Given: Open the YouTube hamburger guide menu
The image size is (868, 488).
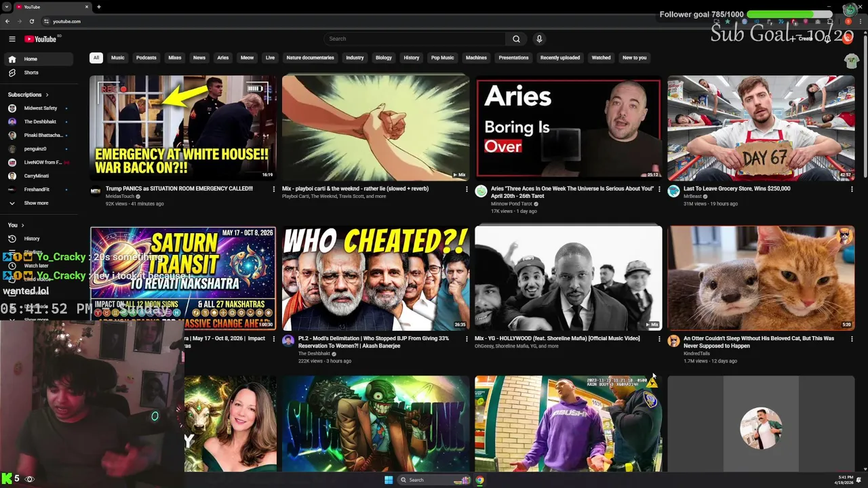Looking at the screenshot, I should [12, 39].
